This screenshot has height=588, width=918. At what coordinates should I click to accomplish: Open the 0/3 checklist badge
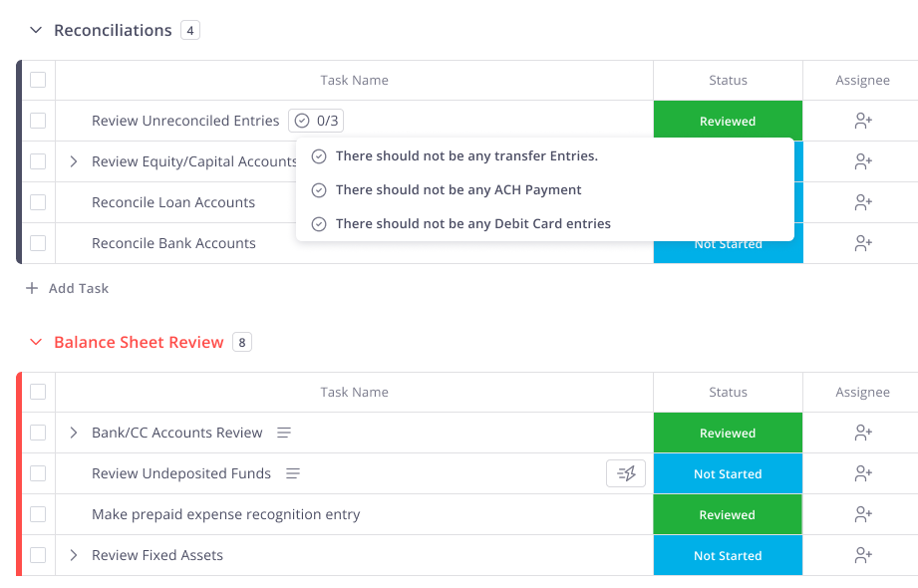[316, 121]
